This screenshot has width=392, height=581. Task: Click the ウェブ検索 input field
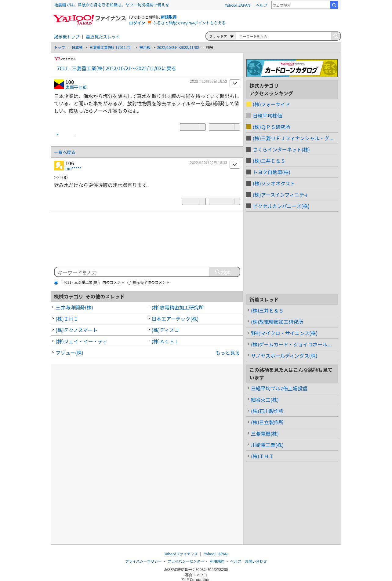click(301, 5)
